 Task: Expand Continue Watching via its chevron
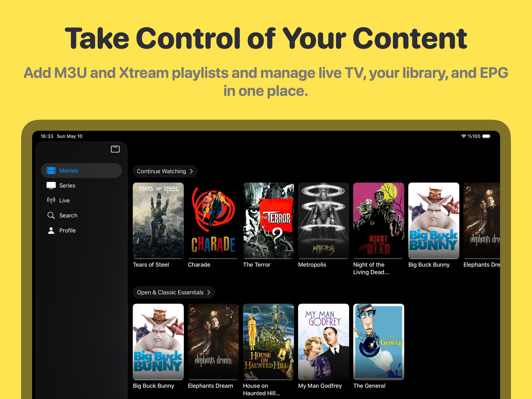pyautogui.click(x=191, y=171)
